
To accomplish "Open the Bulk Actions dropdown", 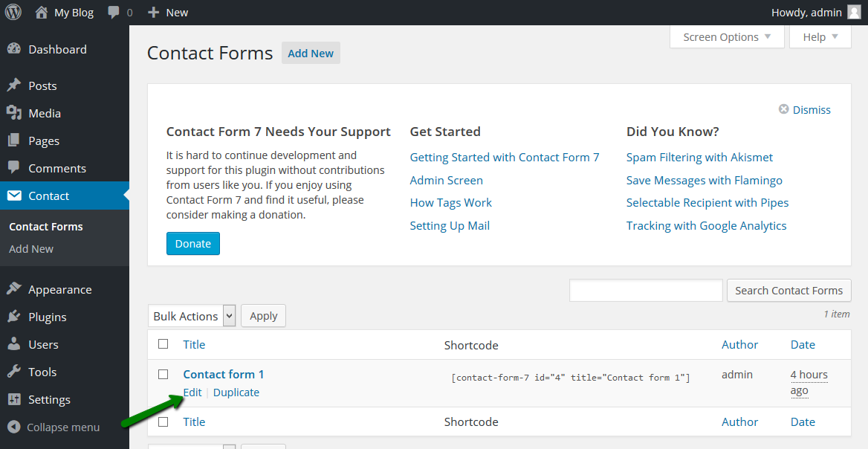I will point(192,316).
